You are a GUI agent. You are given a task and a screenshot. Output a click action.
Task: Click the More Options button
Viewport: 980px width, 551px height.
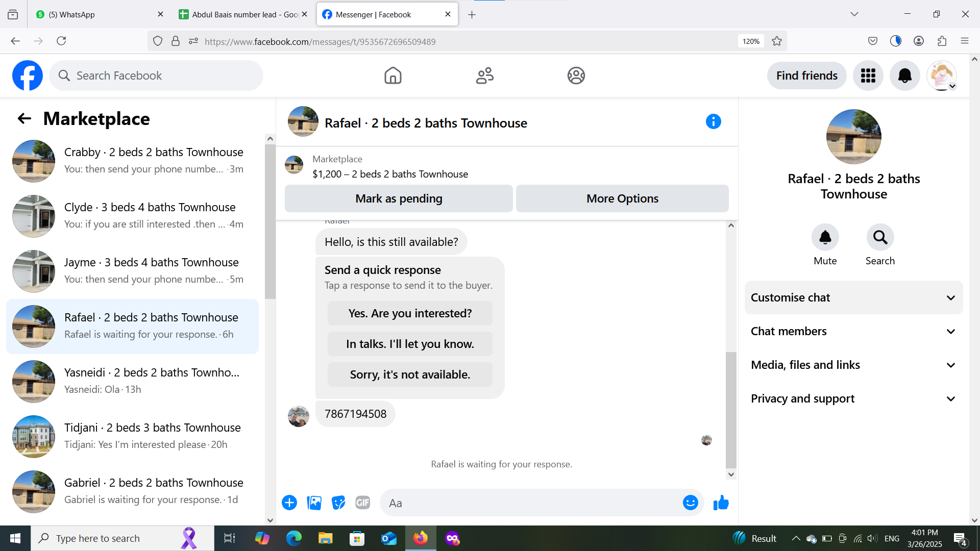pyautogui.click(x=622, y=198)
